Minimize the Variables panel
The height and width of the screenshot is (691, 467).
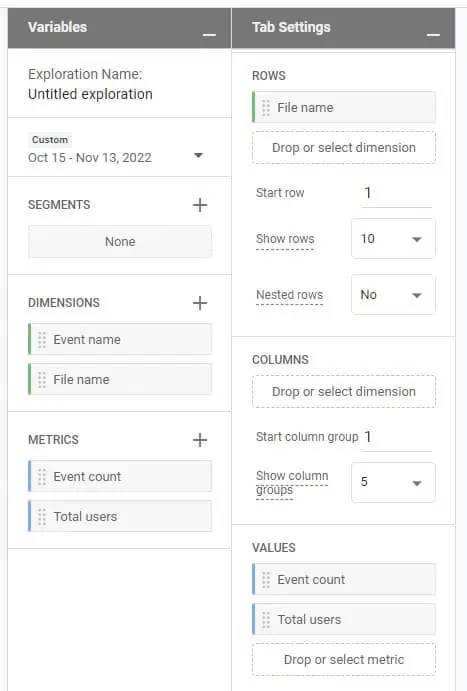(209, 34)
